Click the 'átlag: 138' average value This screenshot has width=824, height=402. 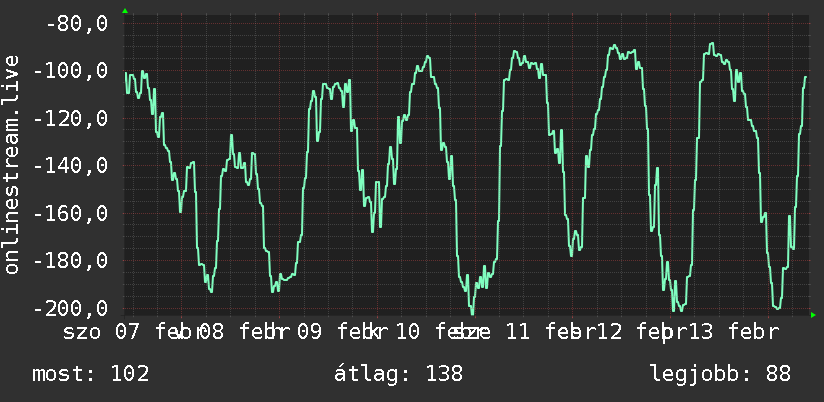[x=398, y=374]
